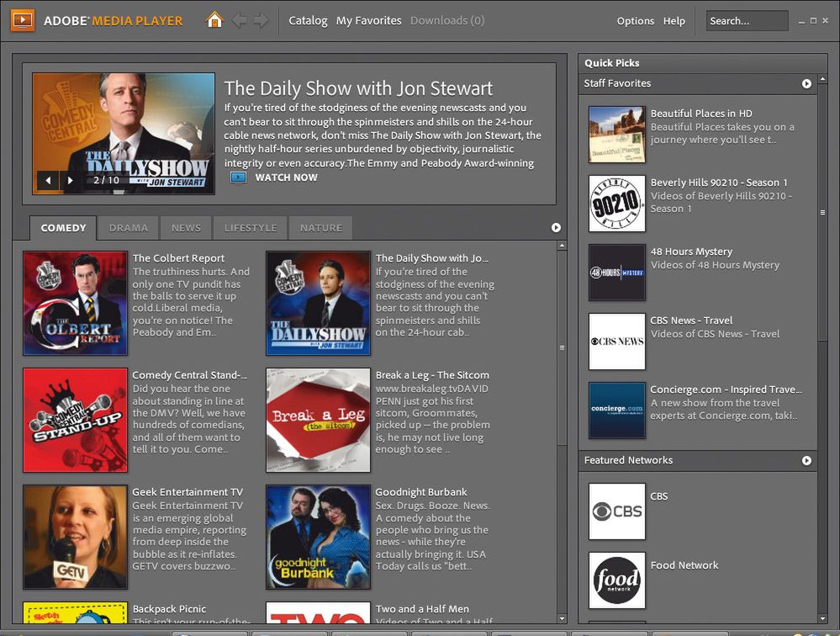The image size is (840, 636).
Task: Open the Help menu
Action: 674,21
